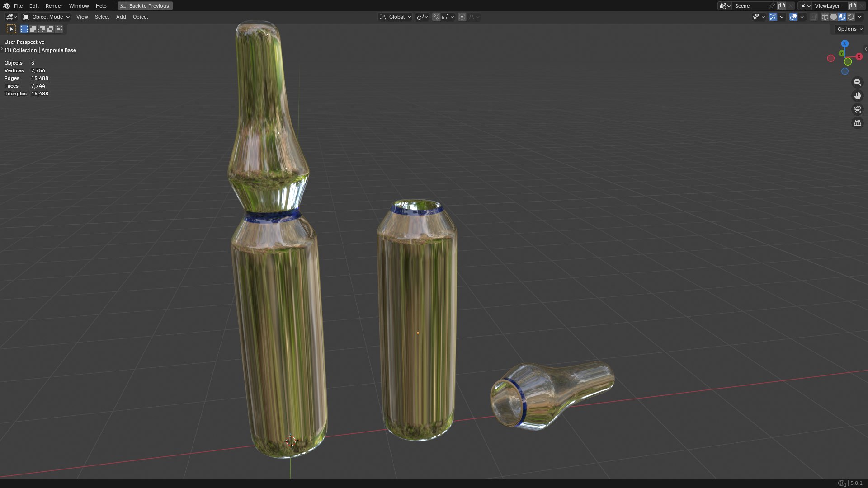
Task: Choose the Subtract Existing Selection mode icon
Action: [42, 29]
